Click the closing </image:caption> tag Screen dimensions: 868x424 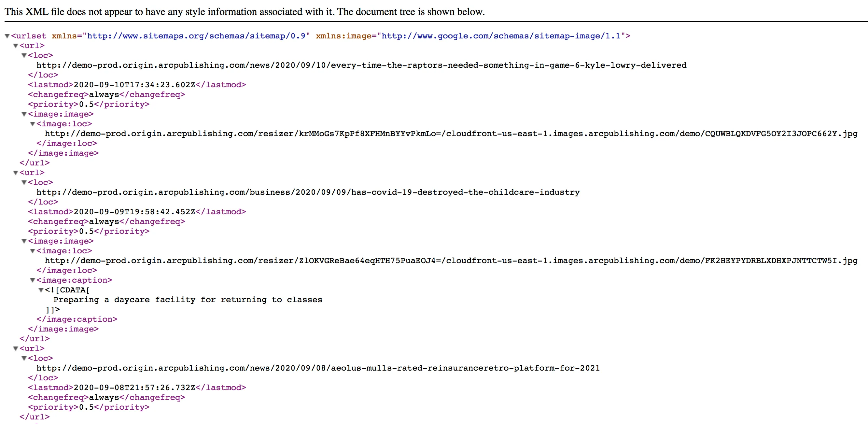(x=77, y=319)
